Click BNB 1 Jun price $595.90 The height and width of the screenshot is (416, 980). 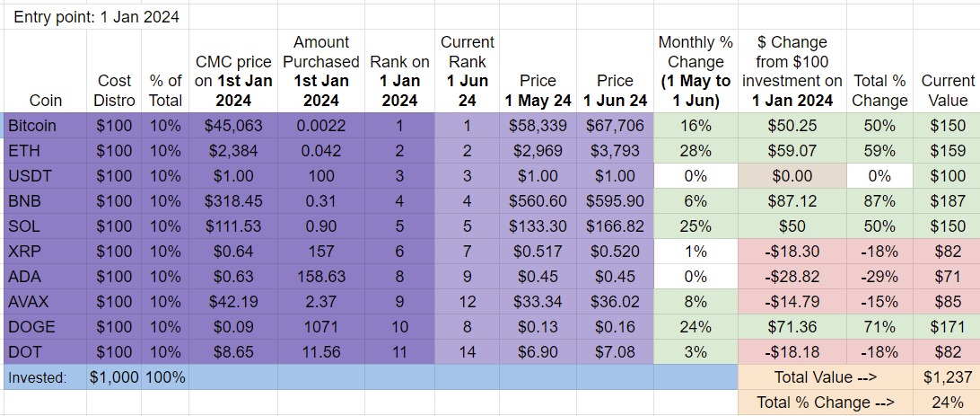point(615,200)
